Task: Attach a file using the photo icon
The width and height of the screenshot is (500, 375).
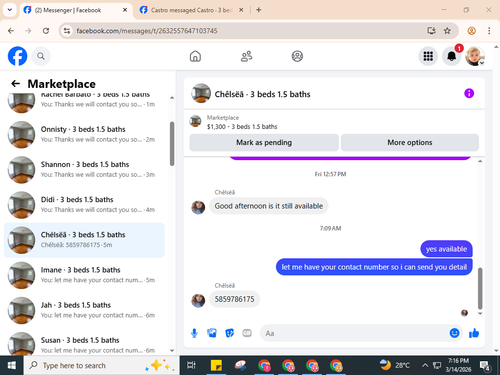Action: point(212,333)
